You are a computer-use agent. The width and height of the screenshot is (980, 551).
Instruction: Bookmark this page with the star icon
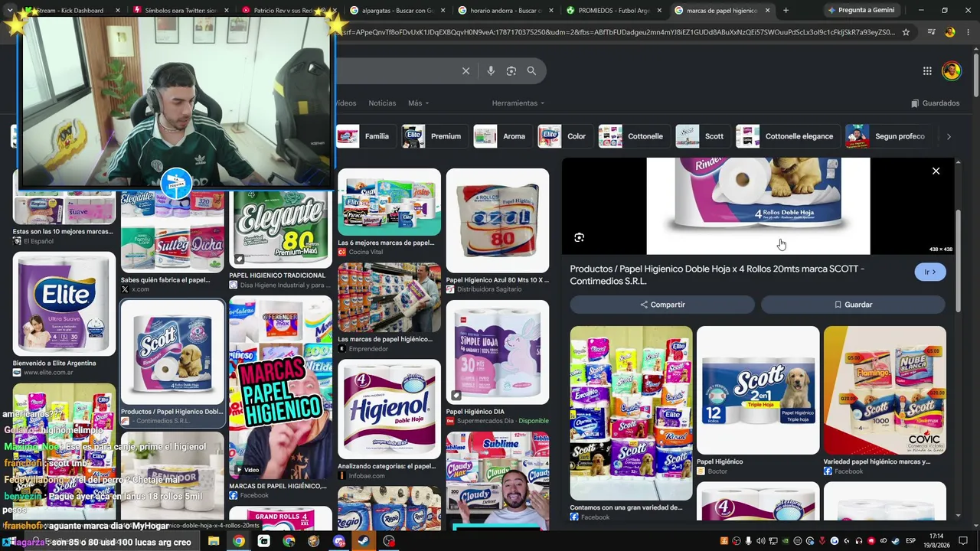coord(906,32)
